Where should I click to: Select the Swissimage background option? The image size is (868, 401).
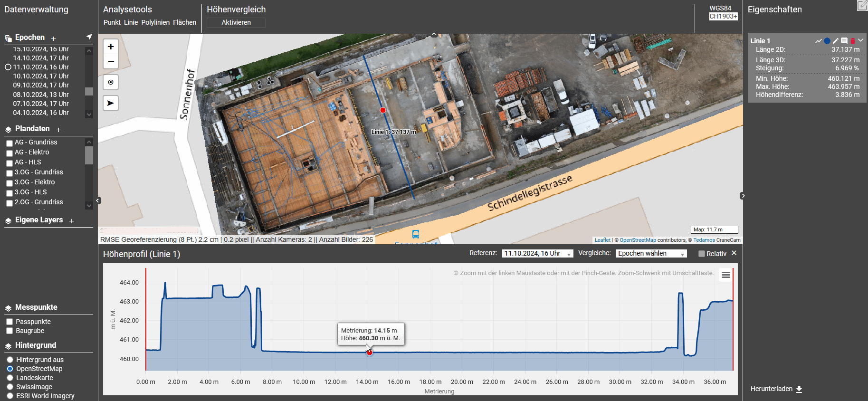10,387
